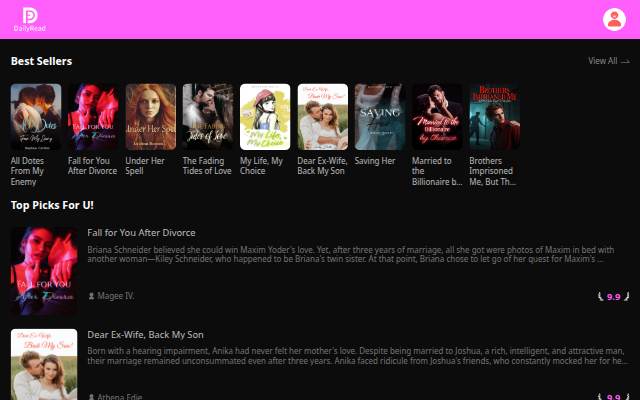This screenshot has height=400, width=640.
Task: Click Top Picks heading Fall for You After Divorce
Action: pyautogui.click(x=141, y=233)
